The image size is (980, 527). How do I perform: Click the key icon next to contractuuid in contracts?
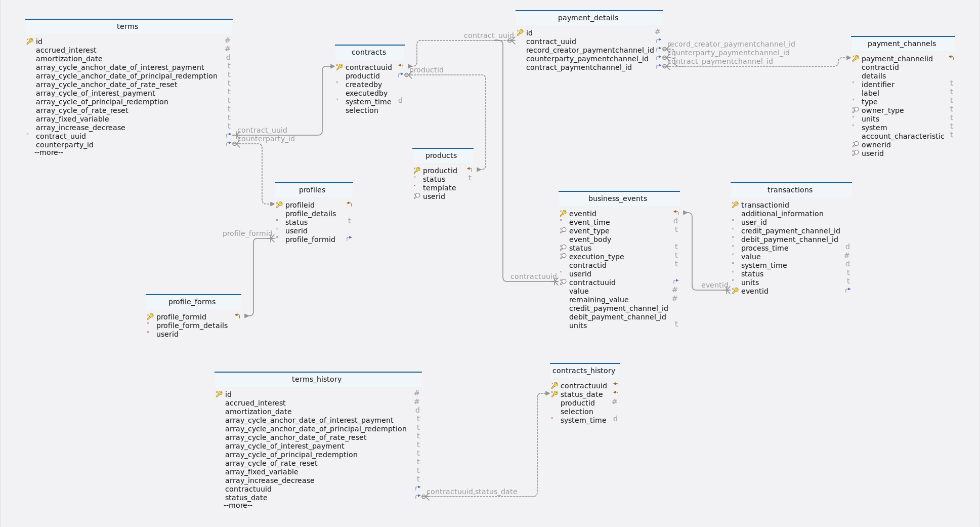tap(339, 67)
